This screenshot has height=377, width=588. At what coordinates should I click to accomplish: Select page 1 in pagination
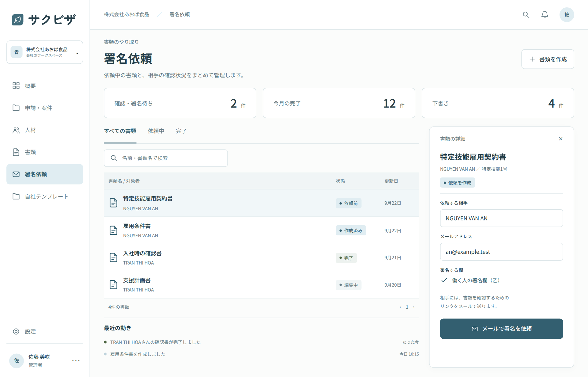(x=407, y=307)
